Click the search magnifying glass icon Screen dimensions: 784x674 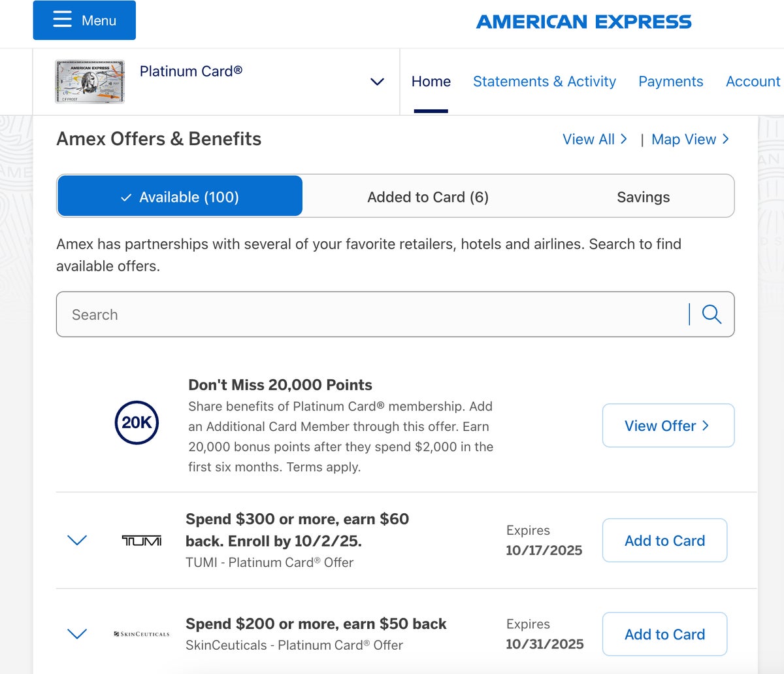(x=711, y=314)
